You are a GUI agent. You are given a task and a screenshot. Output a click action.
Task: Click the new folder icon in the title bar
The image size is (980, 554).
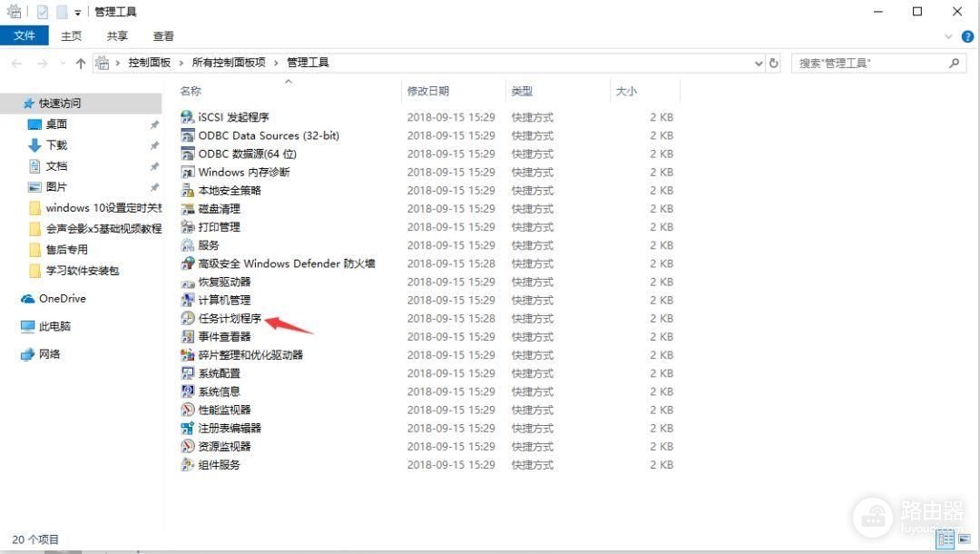(62, 12)
